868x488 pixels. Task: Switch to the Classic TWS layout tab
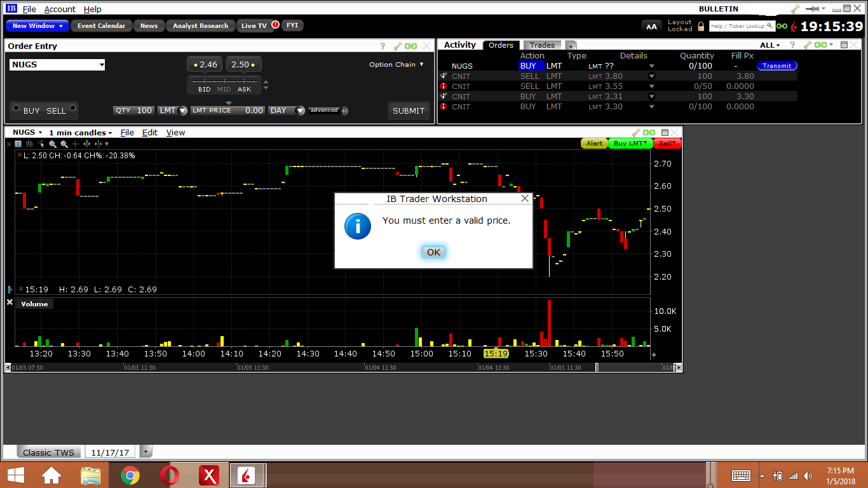[49, 452]
